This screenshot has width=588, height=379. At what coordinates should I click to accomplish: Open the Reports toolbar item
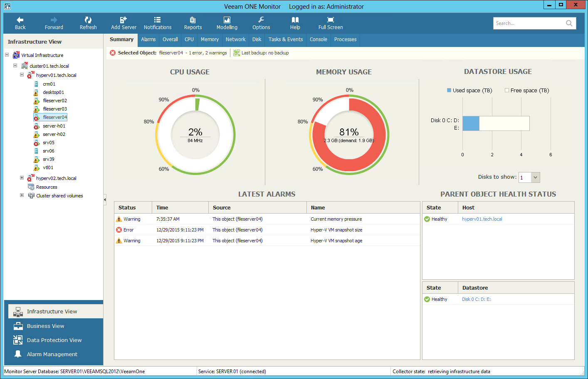(x=193, y=23)
